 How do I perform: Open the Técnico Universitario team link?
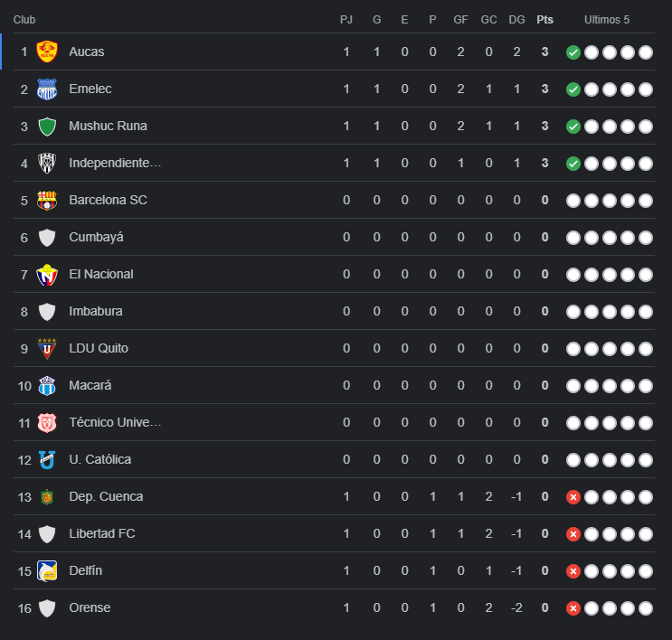click(115, 423)
